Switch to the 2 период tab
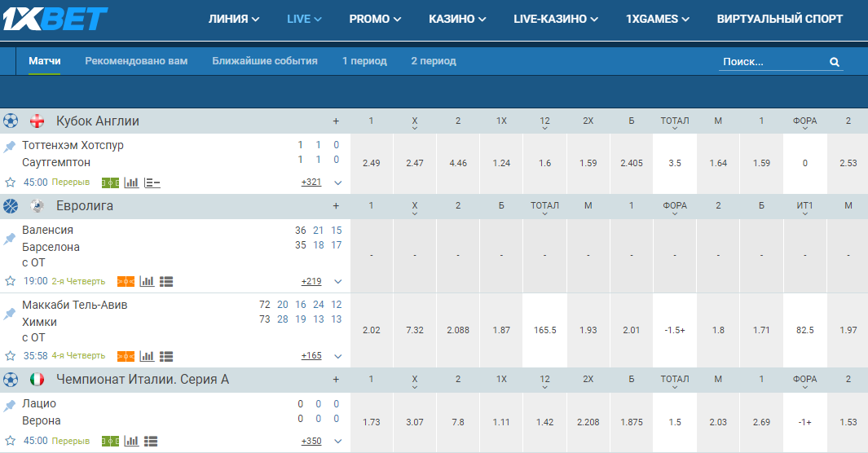The height and width of the screenshot is (453, 868). (434, 61)
